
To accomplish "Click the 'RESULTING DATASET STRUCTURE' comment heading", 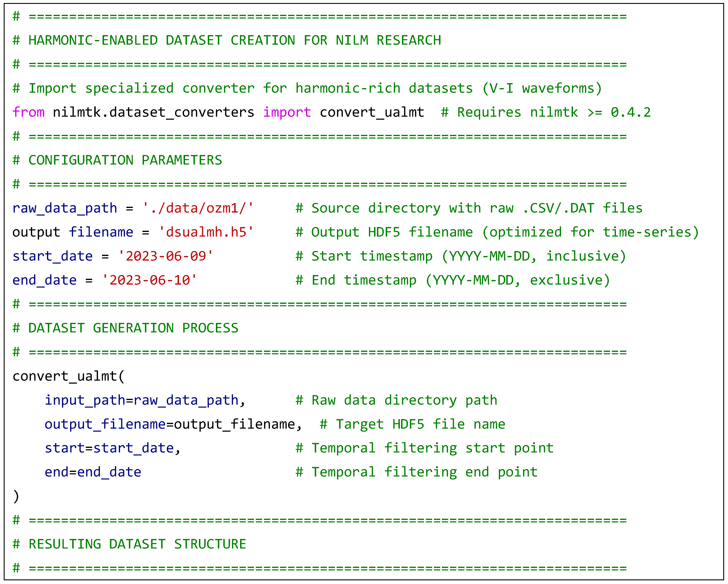I will (137, 544).
